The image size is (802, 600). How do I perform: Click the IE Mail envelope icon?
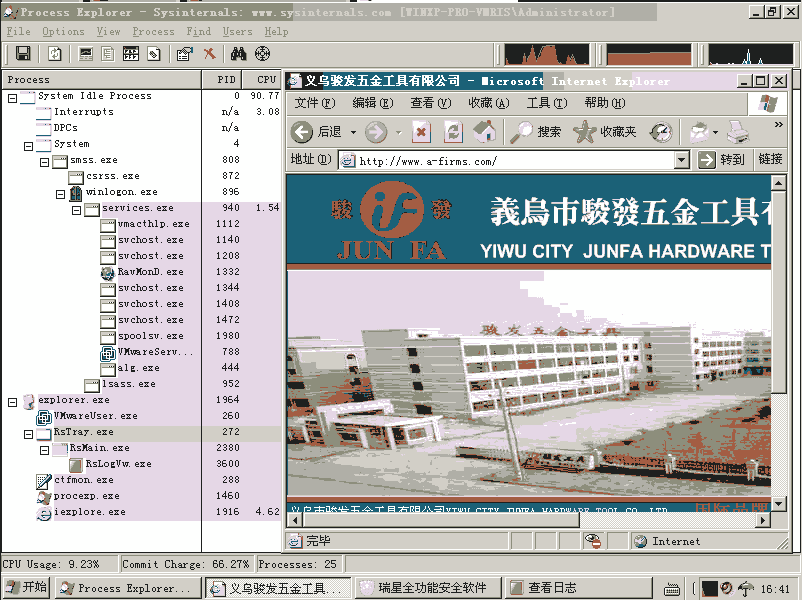699,132
